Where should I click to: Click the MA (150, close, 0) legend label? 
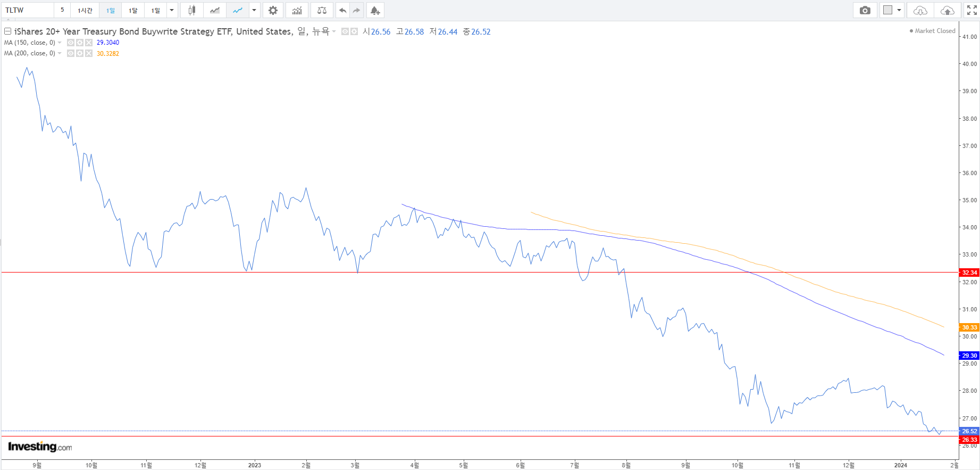tap(30, 43)
